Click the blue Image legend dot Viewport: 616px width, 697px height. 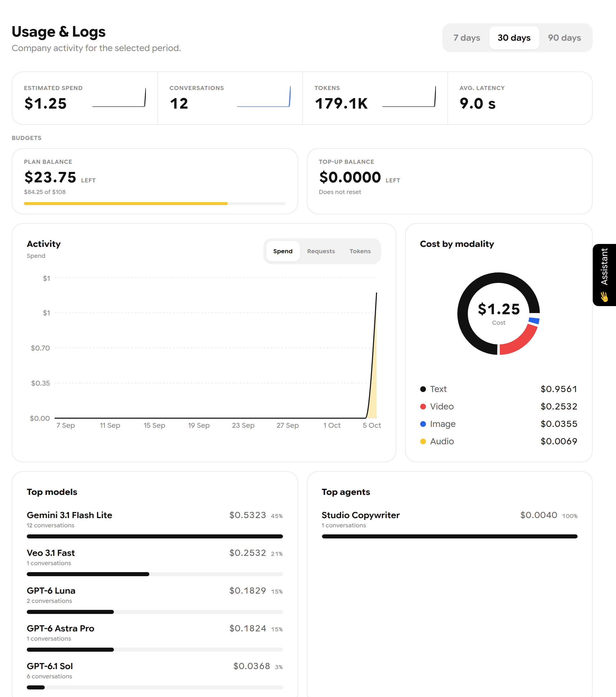[x=423, y=424]
